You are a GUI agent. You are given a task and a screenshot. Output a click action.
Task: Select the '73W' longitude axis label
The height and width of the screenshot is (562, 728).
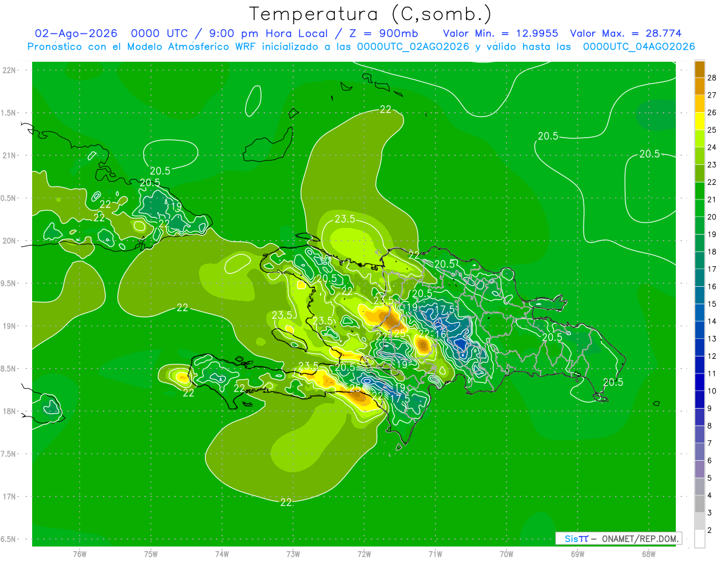293,554
